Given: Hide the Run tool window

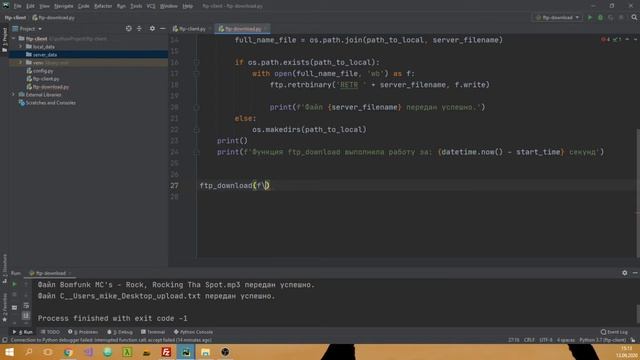Looking at the screenshot, I should tap(635, 273).
